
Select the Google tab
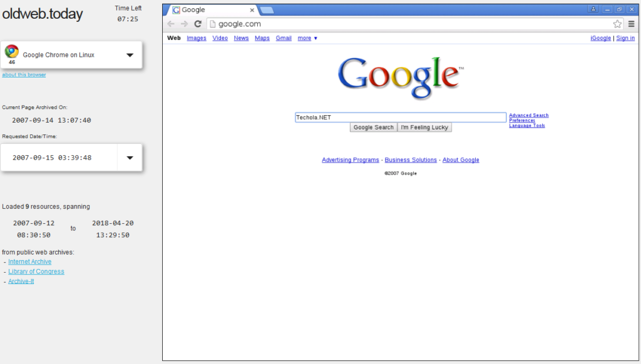click(212, 10)
